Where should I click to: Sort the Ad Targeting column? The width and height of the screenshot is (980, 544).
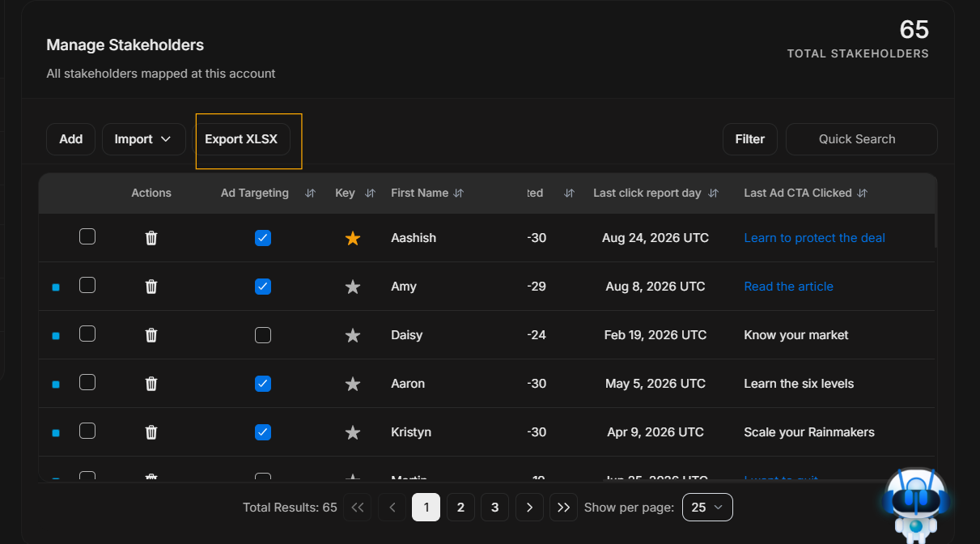[x=310, y=193]
